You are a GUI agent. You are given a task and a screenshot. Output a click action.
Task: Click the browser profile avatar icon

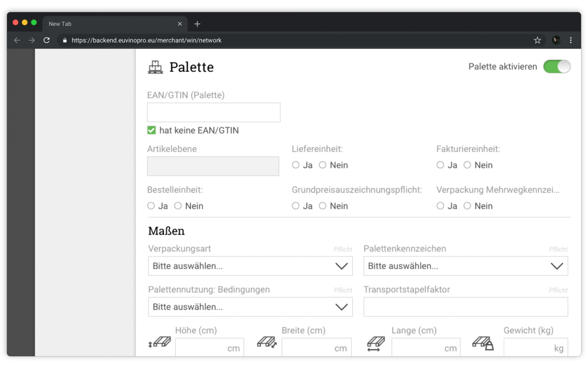(556, 40)
